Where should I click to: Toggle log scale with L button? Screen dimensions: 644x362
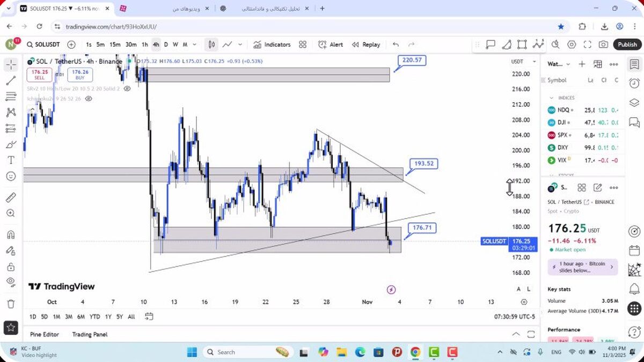coord(529,289)
